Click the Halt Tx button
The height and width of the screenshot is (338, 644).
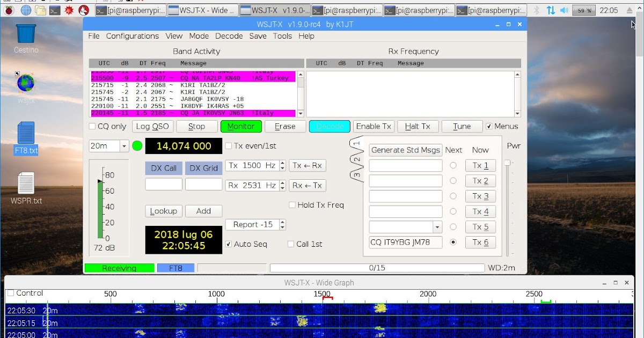pos(418,126)
